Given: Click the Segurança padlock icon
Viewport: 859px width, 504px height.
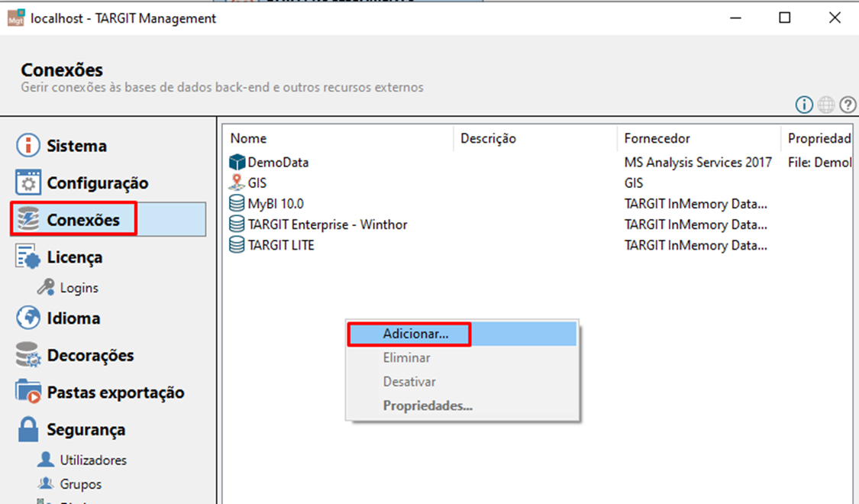Looking at the screenshot, I should [x=28, y=429].
